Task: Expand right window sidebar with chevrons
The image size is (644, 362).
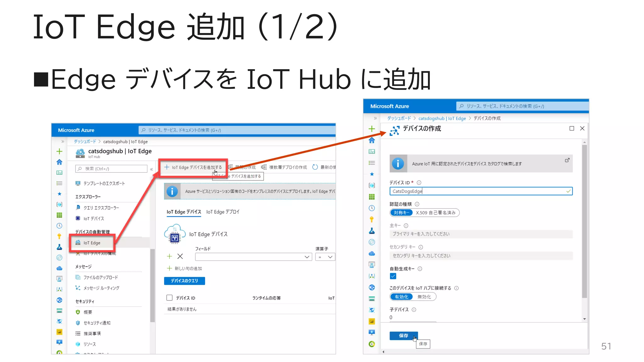Action: [x=375, y=118]
